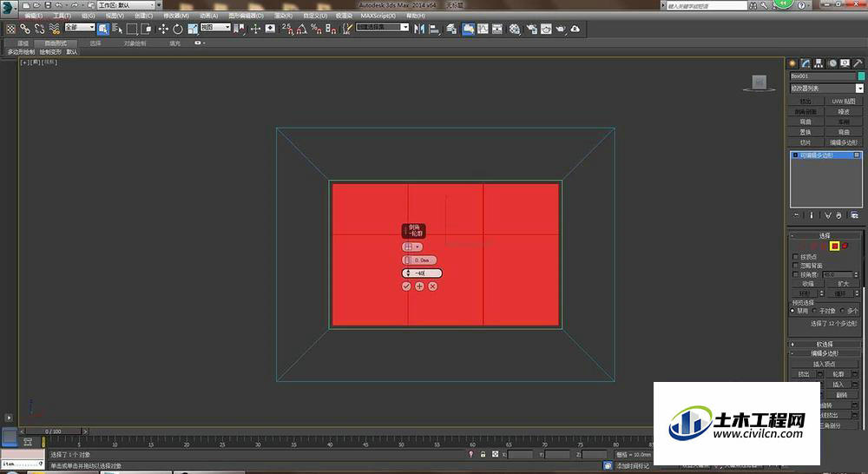Click the caddy Apply and Continue plus button
Screen dimensions: 868x474
click(419, 286)
